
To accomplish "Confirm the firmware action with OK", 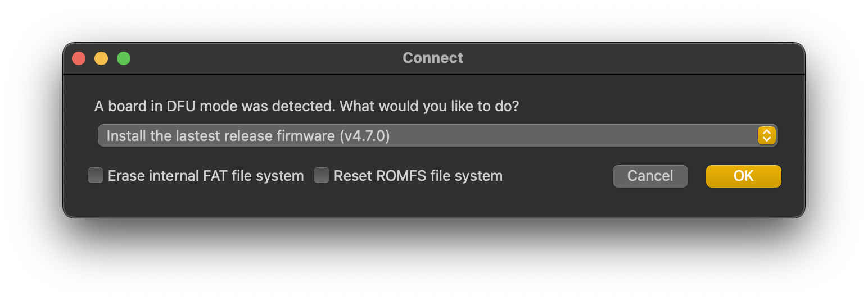I will tap(743, 176).
